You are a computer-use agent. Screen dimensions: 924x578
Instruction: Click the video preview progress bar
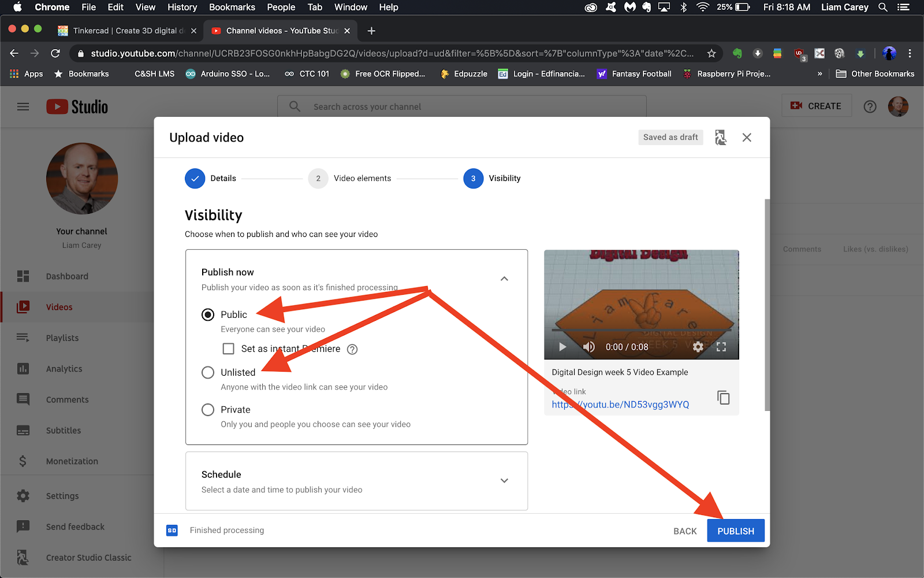coord(641,331)
